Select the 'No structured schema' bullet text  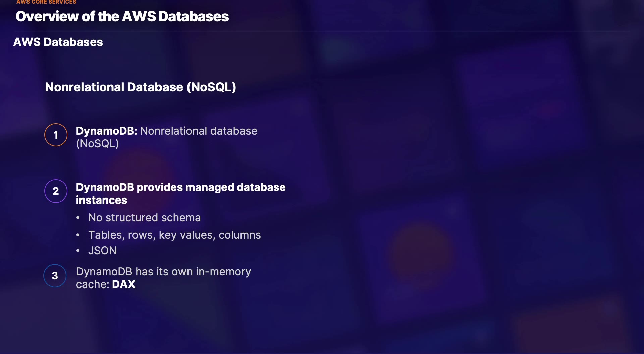tap(144, 218)
